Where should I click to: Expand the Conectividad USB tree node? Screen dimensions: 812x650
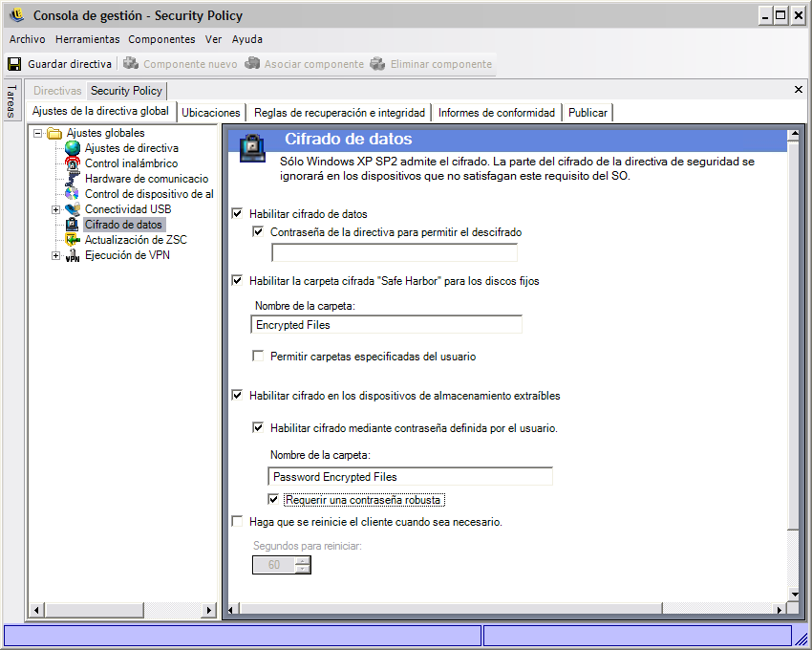55,209
